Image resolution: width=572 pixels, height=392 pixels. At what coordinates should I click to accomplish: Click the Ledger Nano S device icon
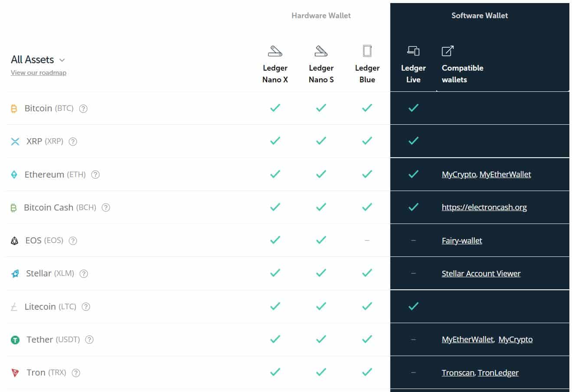321,51
